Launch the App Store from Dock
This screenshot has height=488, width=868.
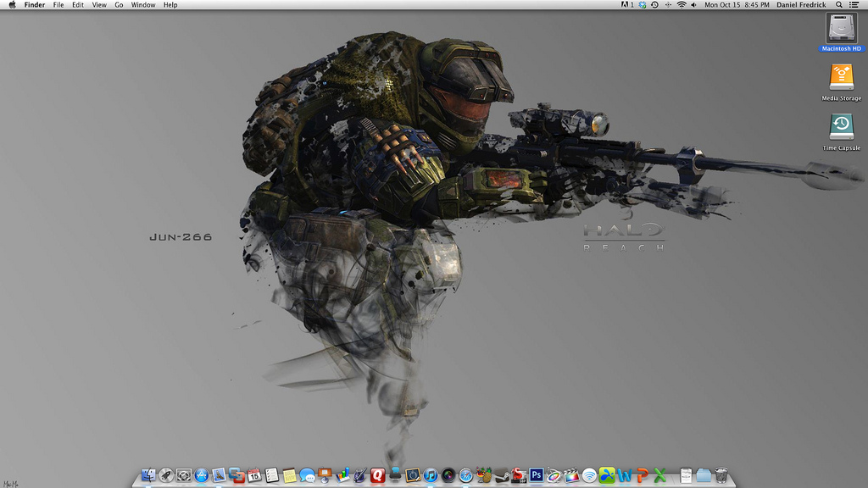202,474
